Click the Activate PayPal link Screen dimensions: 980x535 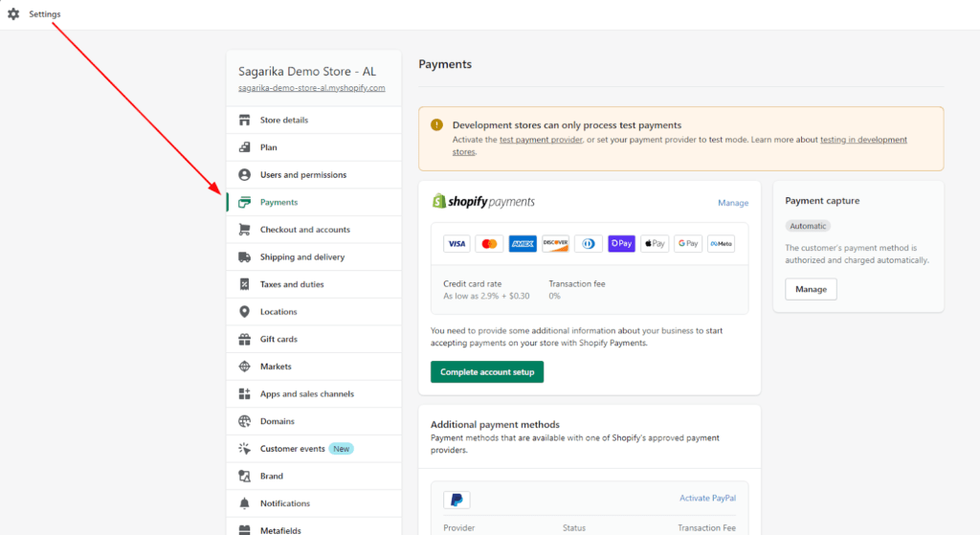(707, 498)
